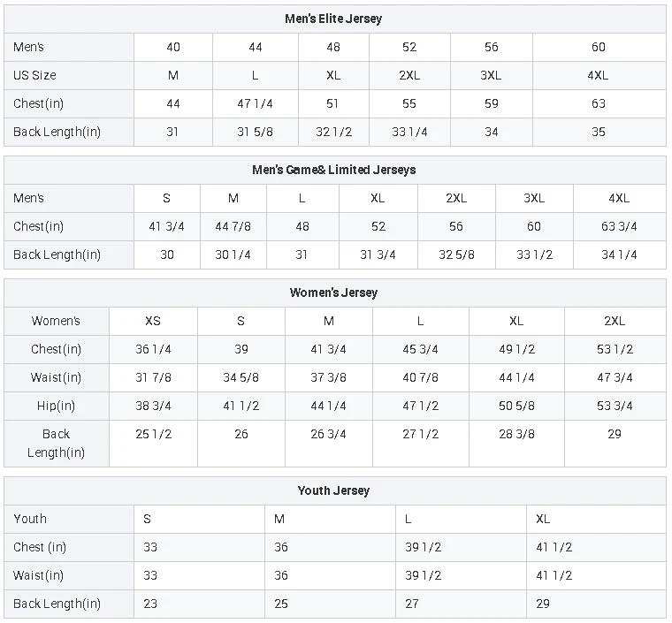Select the 38 3/4 hip cell
This screenshot has height=623, width=672.
pos(153,406)
